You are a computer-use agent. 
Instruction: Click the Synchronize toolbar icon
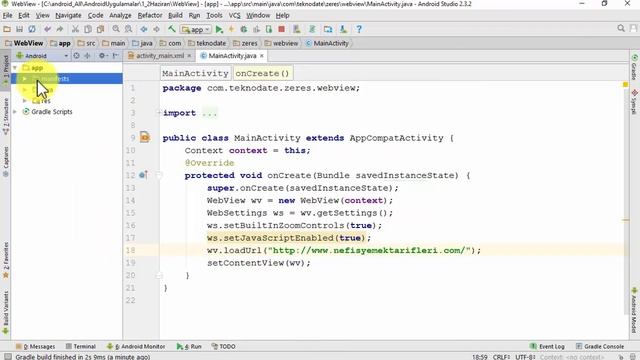click(x=31, y=29)
